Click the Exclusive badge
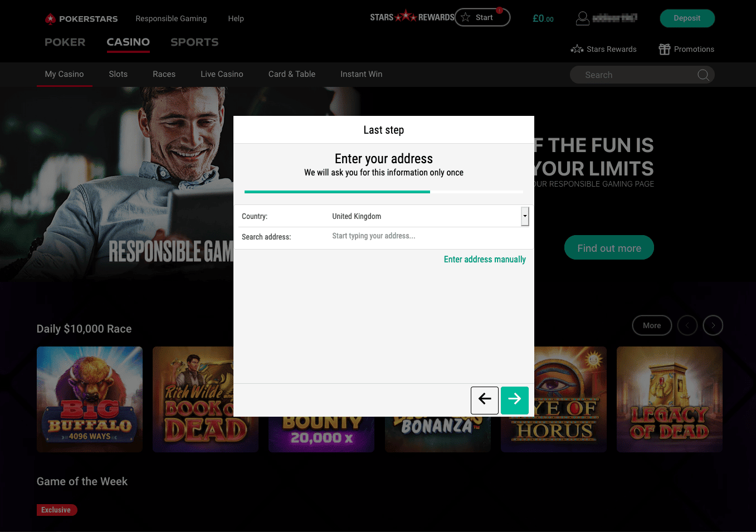This screenshot has width=756, height=532. (x=57, y=510)
